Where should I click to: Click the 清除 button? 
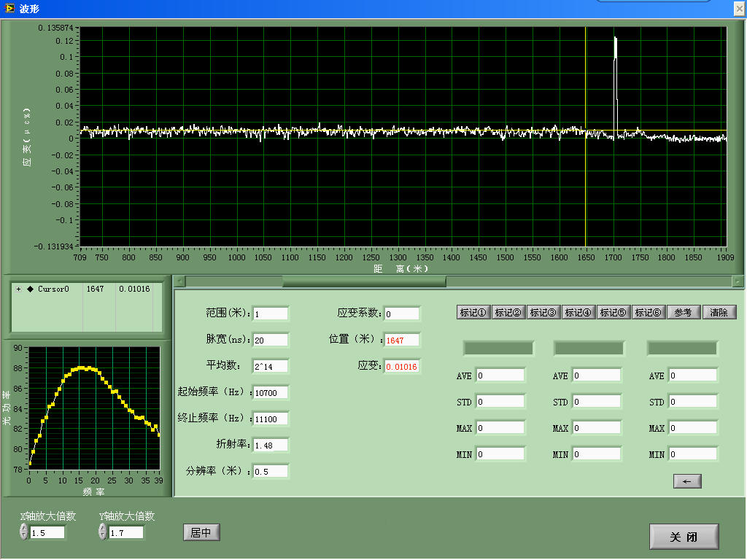coord(719,312)
